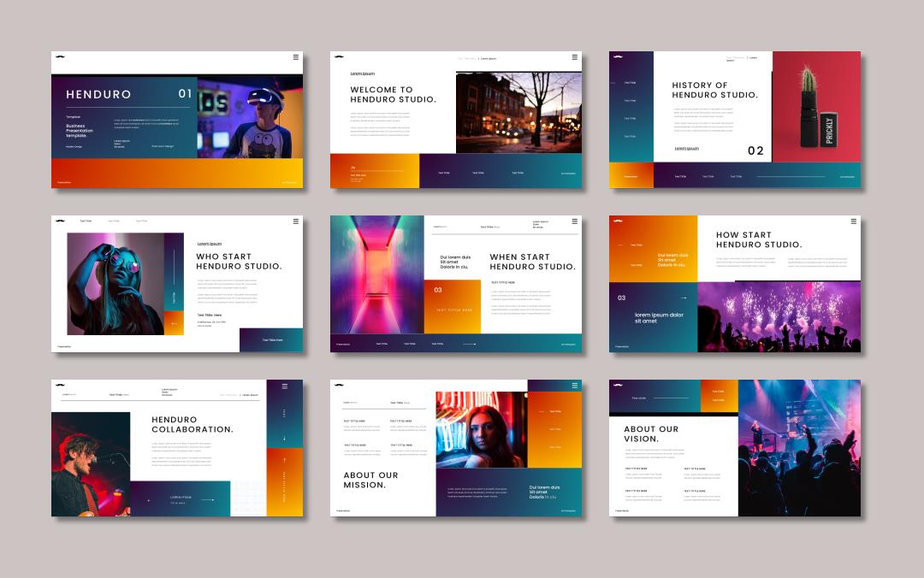Open hamburger menu on Who Start slide
The image size is (924, 578).
[296, 221]
